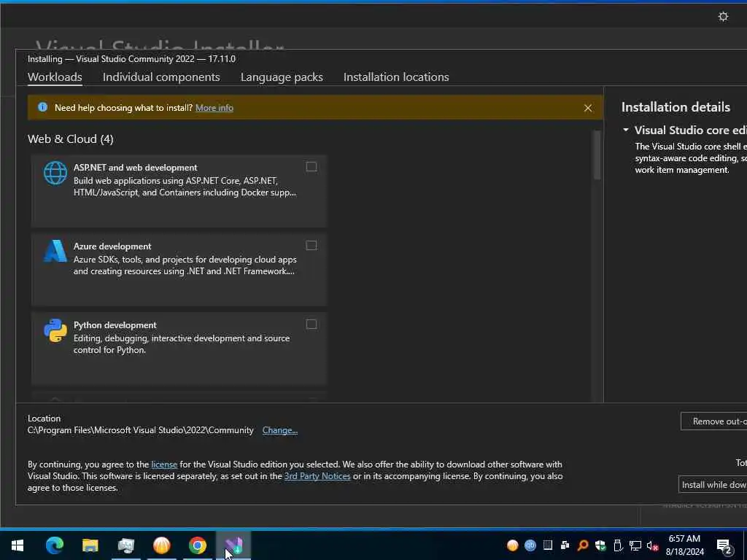Switch to the Workloads tab
The width and height of the screenshot is (747, 560).
55,77
